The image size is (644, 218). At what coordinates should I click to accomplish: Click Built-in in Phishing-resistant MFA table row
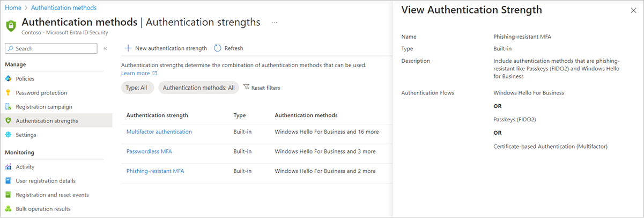click(243, 171)
